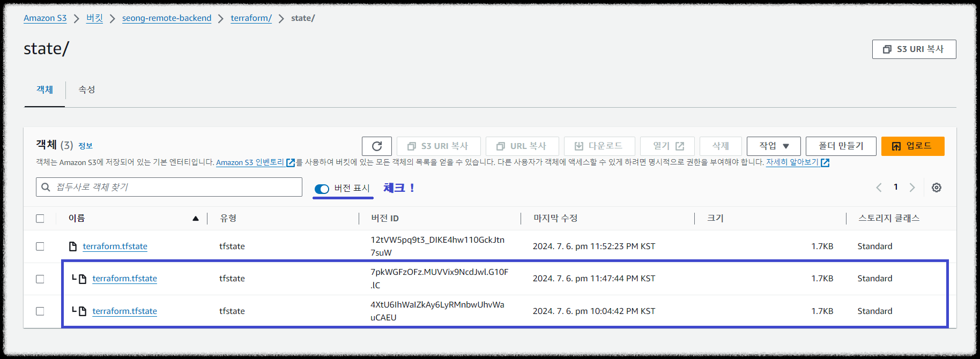The width and height of the screenshot is (980, 359).
Task: Open latest terraform.tfstate object
Action: coord(115,246)
